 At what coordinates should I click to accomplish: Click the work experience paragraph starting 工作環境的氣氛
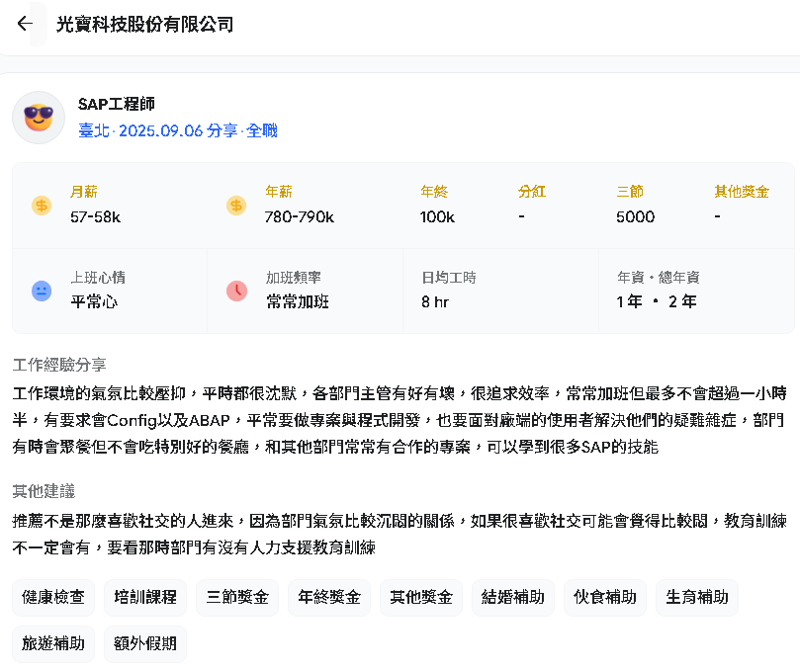click(400, 420)
